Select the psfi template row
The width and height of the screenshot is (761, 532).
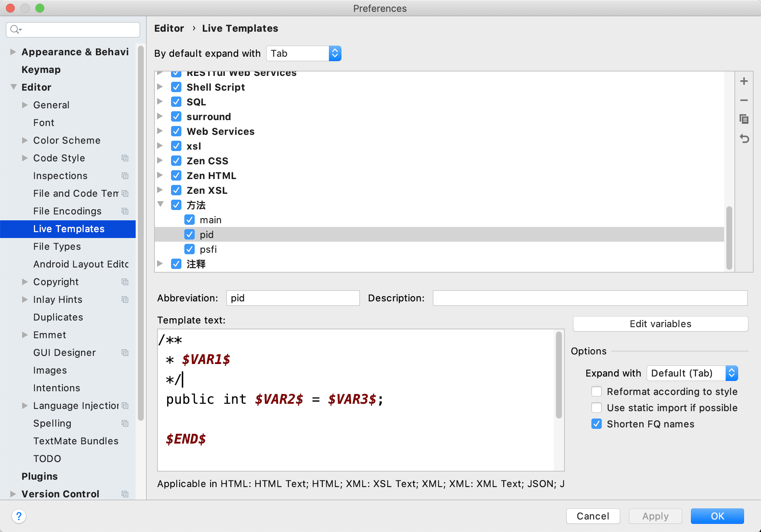(439, 249)
